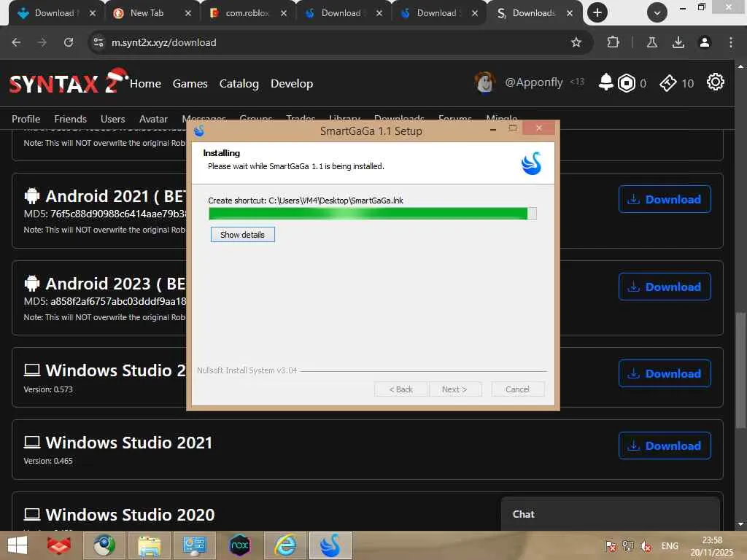The image size is (747, 560).
Task: Open the Nox player taskbar icon
Action: [x=239, y=545]
